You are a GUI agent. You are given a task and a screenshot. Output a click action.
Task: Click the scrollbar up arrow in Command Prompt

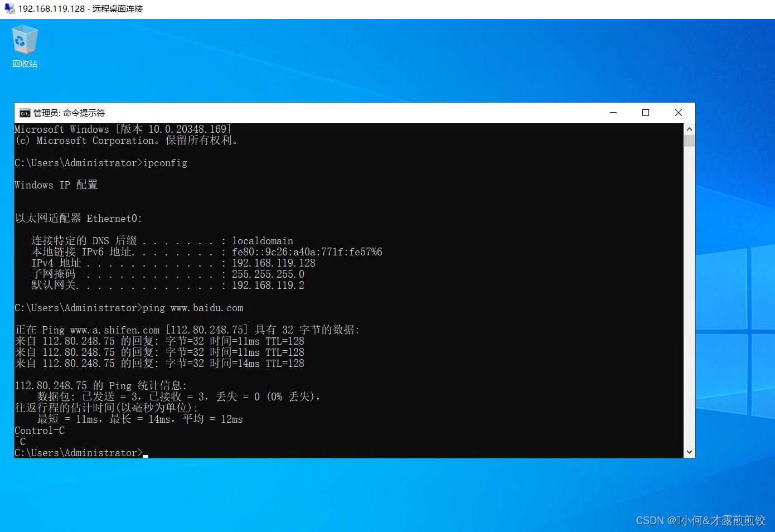(689, 129)
